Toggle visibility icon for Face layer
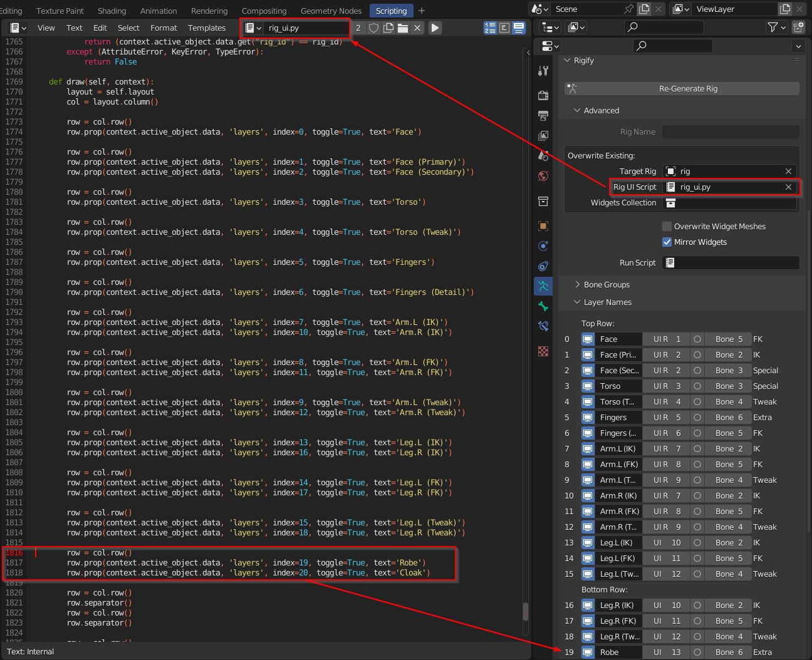 point(587,339)
